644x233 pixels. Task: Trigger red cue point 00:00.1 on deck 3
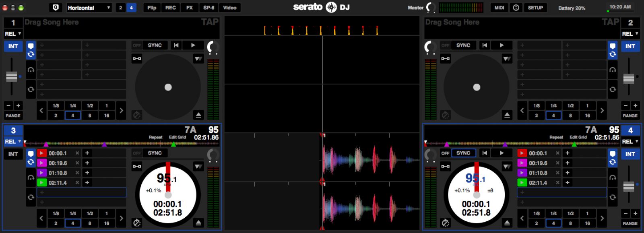42,153
